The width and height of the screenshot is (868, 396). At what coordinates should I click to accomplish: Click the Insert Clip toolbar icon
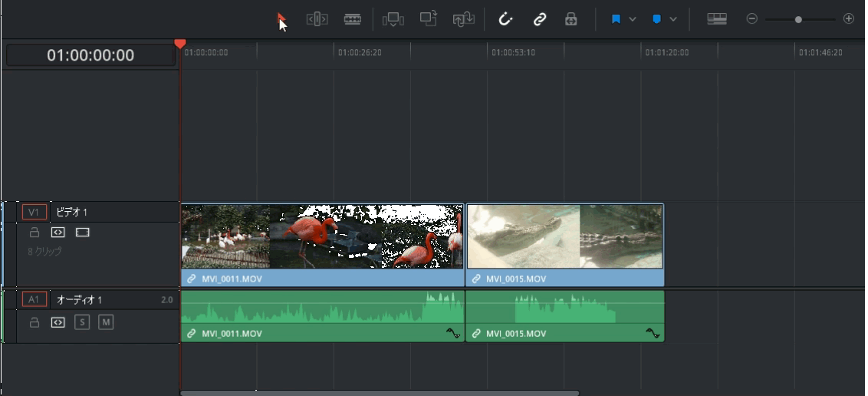click(x=393, y=19)
